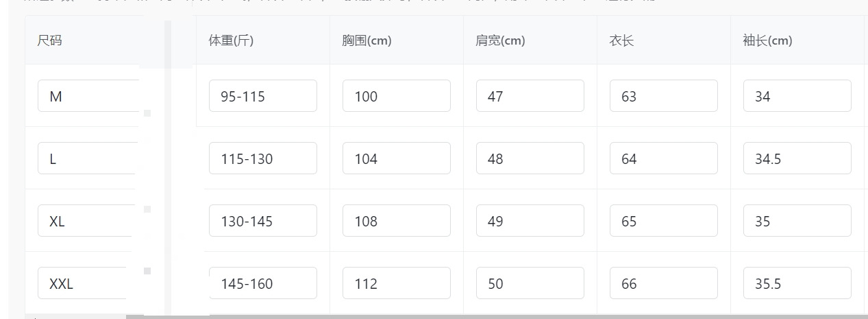Edit the garment length field showing 66
This screenshot has height=319, width=868.
click(664, 283)
